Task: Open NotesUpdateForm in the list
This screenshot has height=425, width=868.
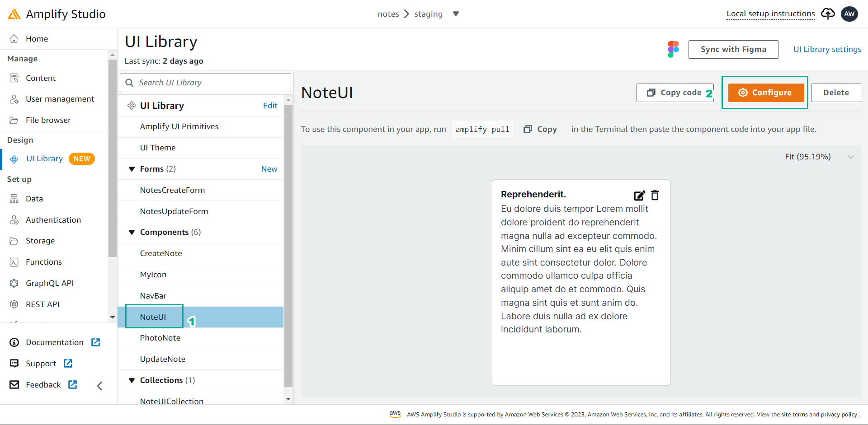Action: point(201,211)
